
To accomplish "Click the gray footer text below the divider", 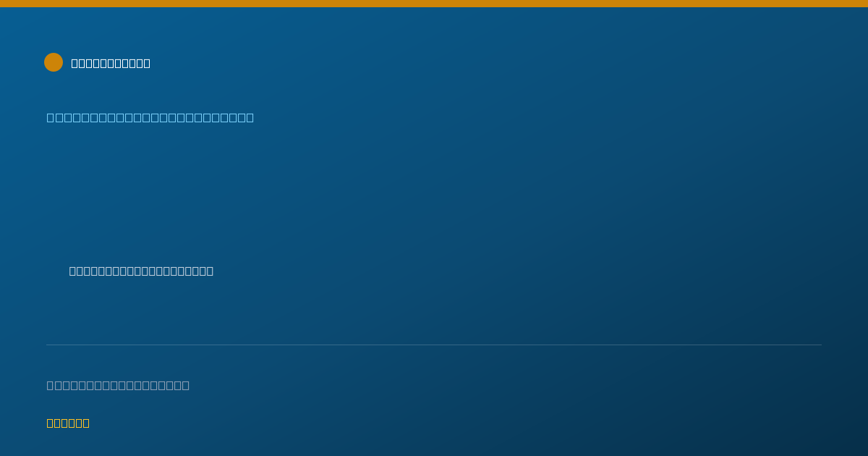I will click(118, 385).
